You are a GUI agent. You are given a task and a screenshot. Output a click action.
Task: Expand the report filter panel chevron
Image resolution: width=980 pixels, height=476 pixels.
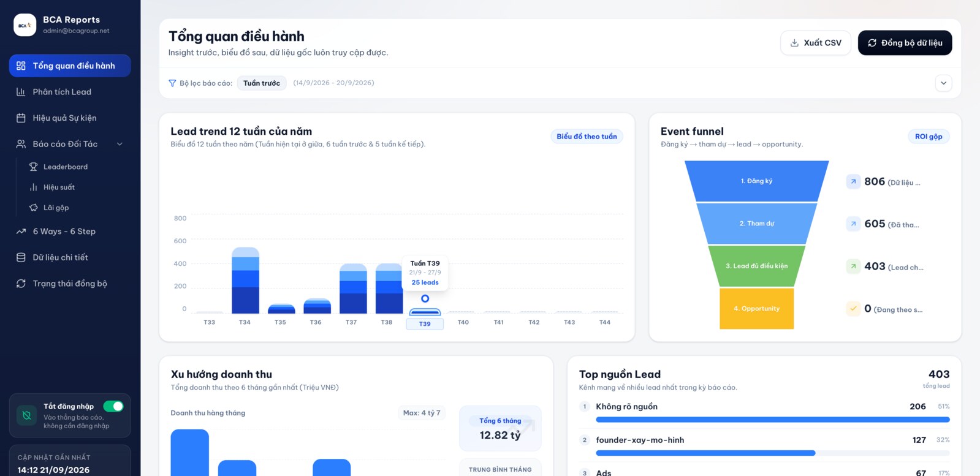click(944, 83)
